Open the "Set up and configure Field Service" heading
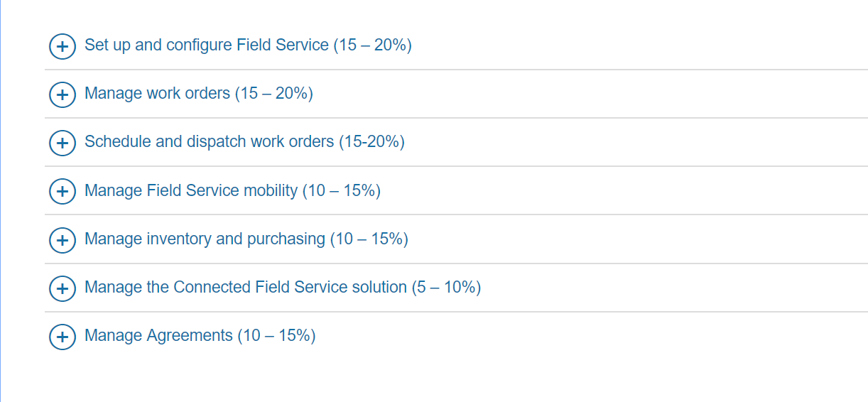Screen dimensions: 868x402 pyautogui.click(x=206, y=45)
